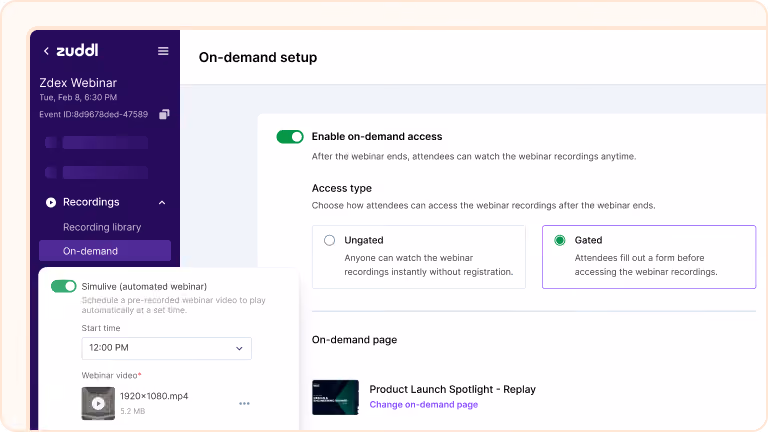Screen dimensions: 768x432
Task: Select the Gated radio button
Action: [x=559, y=240]
